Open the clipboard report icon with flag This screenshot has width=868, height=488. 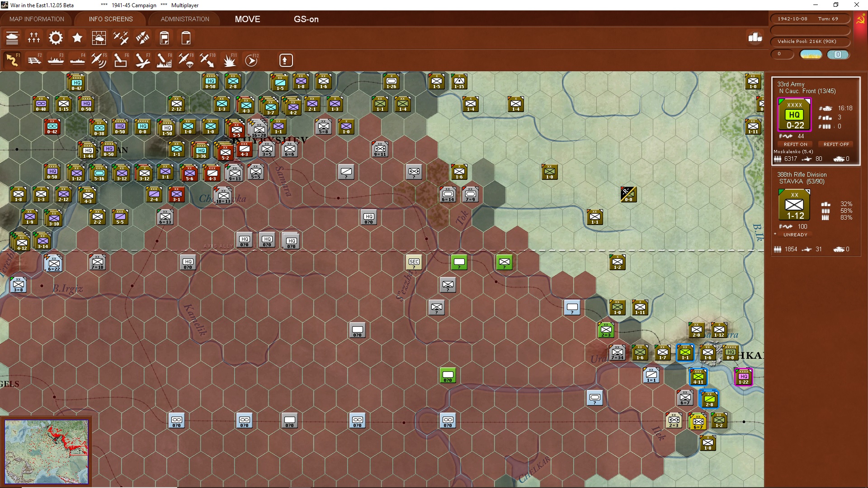click(164, 38)
